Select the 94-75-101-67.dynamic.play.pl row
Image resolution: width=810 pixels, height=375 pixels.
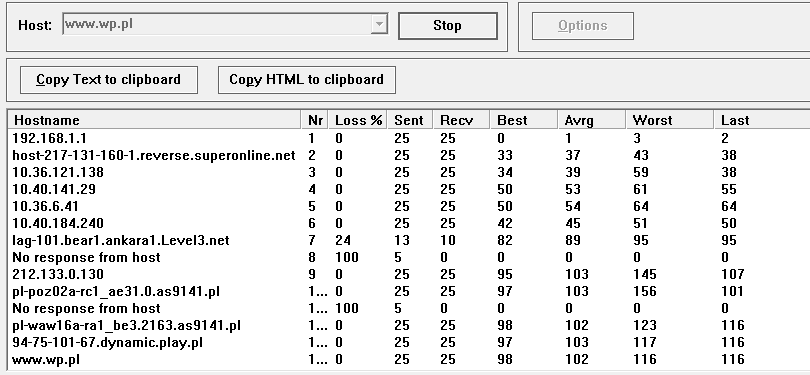click(x=409, y=342)
